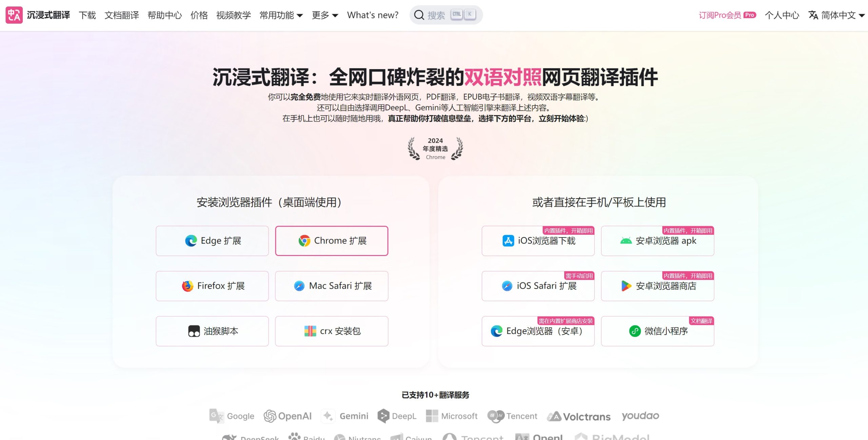Open the 文档翻译 menu item
868x440 pixels.
(122, 15)
